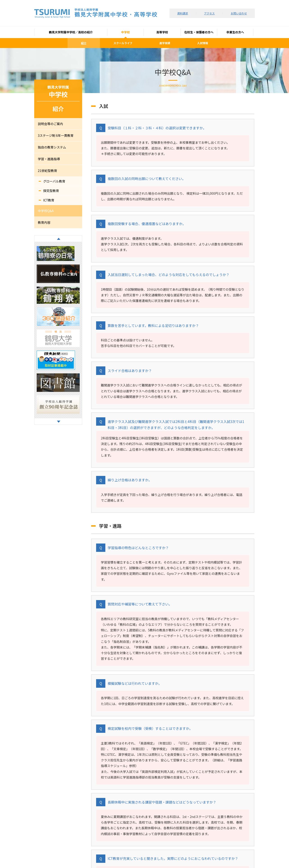Open 仏教専修科 鶴翔寮 banner
This screenshot has width=289, height=868.
[58, 295]
